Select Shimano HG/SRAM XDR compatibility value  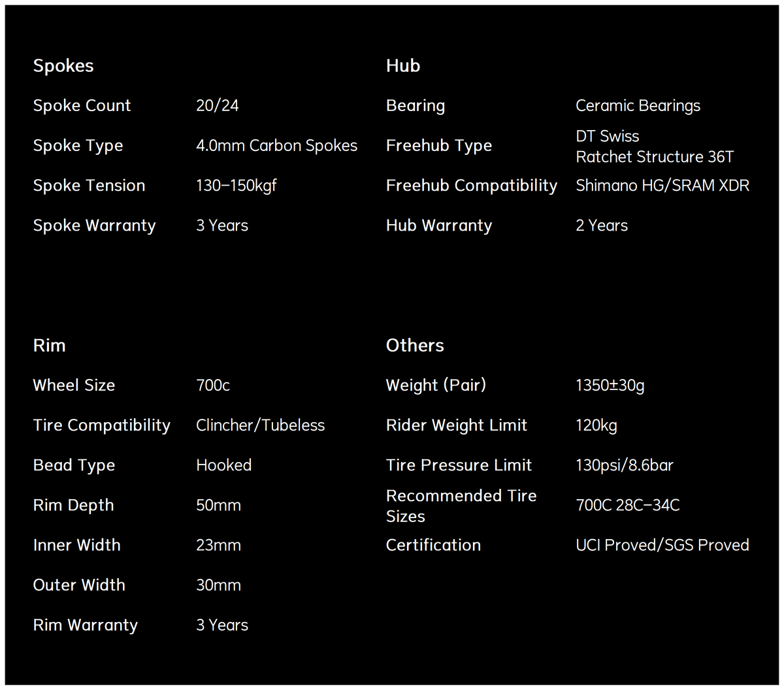(662, 186)
